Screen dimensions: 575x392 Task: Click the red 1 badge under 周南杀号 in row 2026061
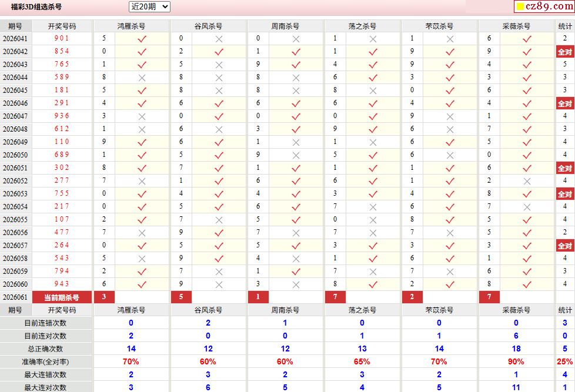pyautogui.click(x=258, y=297)
